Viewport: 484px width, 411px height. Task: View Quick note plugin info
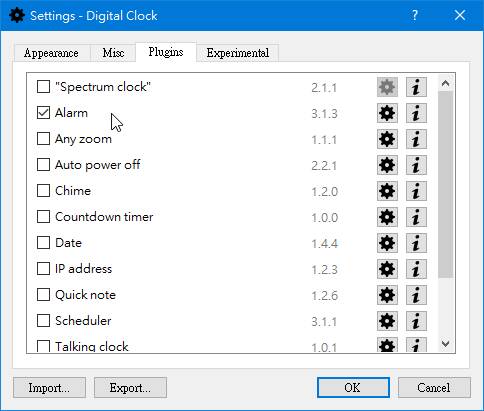click(x=416, y=295)
